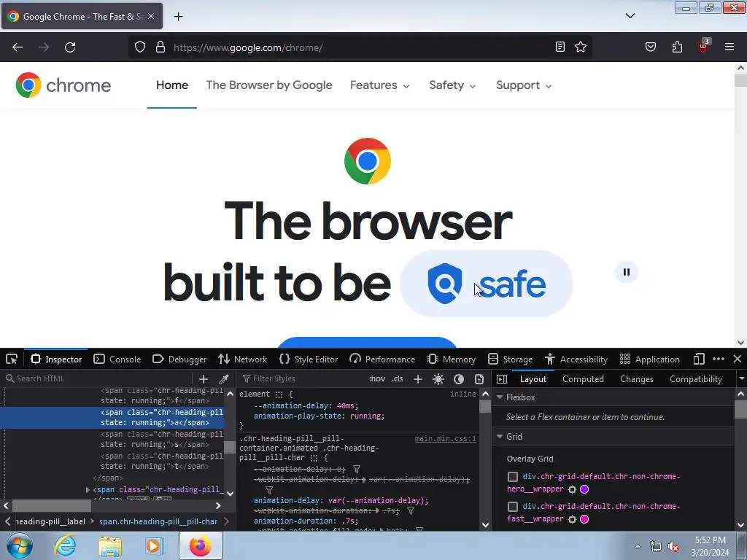Toggle Responsive Design Mode icon
Viewport: 747px width, 560px height.
pos(699,359)
